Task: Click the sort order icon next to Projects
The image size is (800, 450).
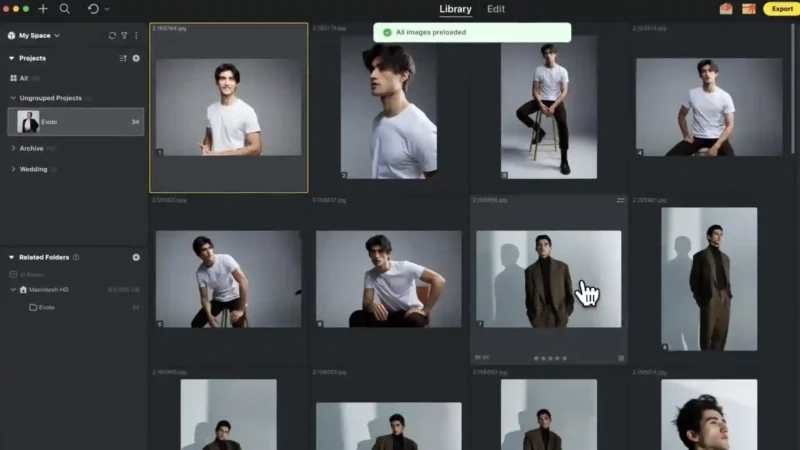Action: pos(123,58)
